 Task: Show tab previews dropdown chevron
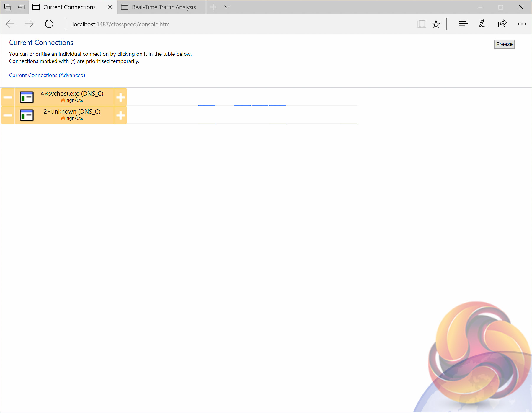click(x=227, y=7)
